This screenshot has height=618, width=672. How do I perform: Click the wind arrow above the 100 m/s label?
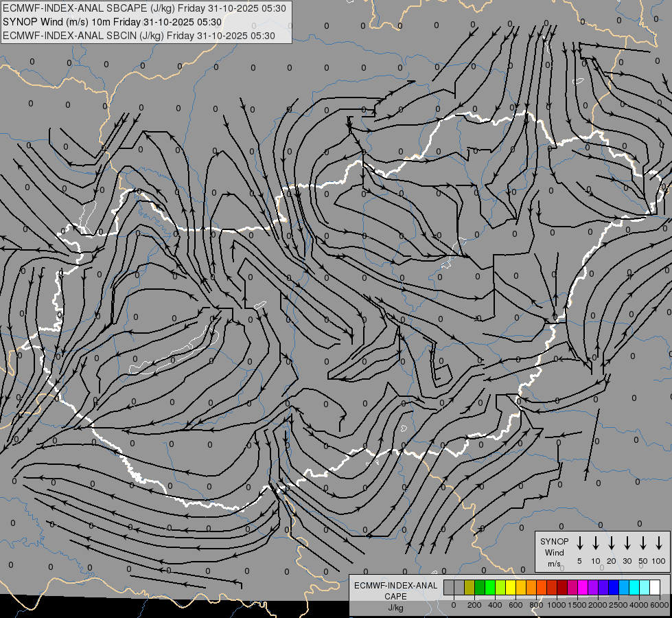point(659,542)
